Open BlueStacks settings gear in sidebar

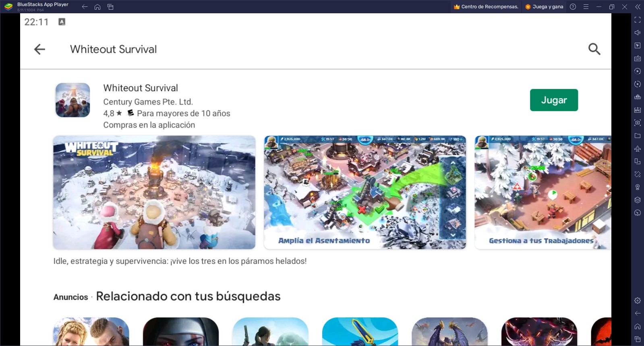coord(638,301)
